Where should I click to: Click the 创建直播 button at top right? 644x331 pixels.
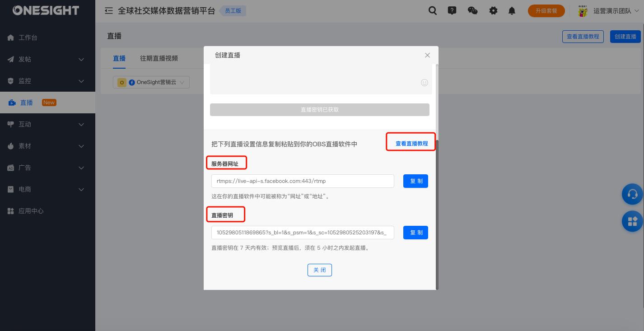pyautogui.click(x=625, y=37)
